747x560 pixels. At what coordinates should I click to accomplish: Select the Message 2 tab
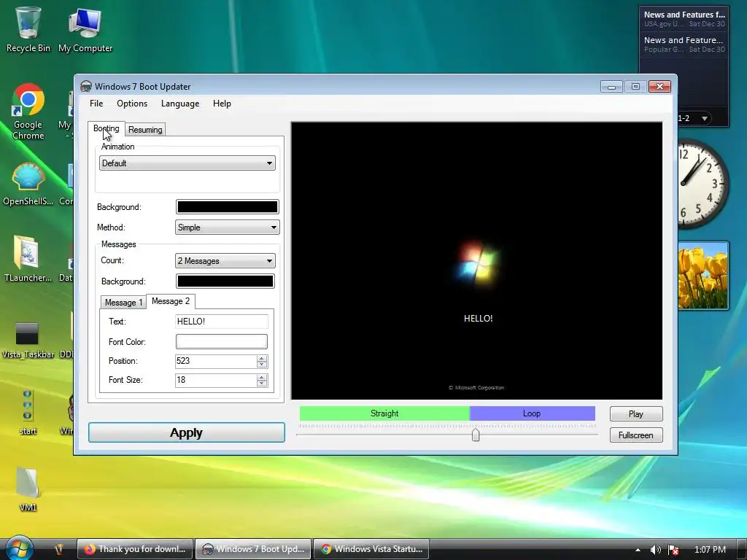tap(171, 301)
